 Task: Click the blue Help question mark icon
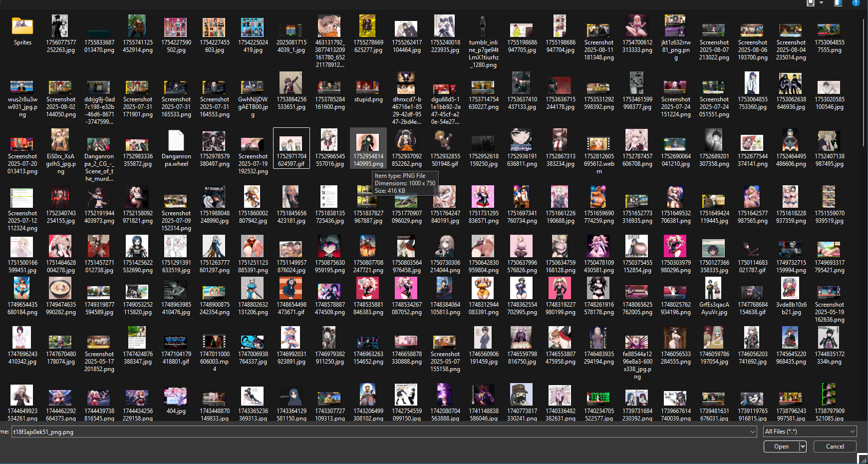(x=856, y=2)
